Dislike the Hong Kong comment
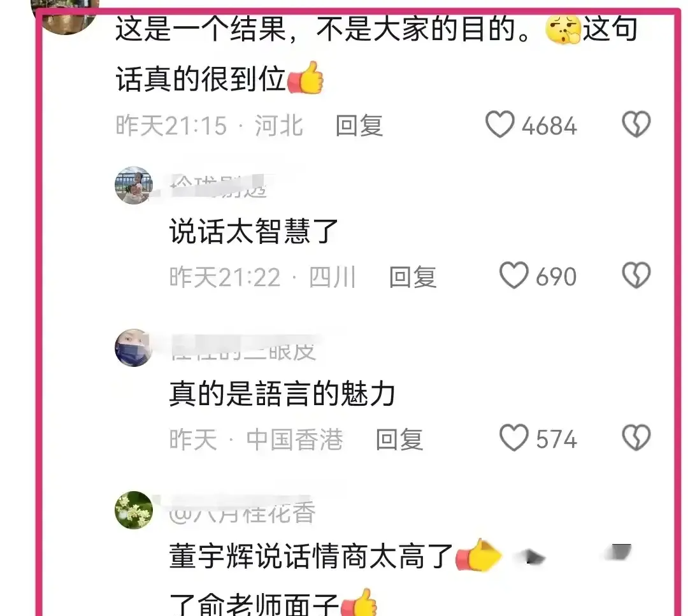Image resolution: width=688 pixels, height=616 pixels. [636, 438]
